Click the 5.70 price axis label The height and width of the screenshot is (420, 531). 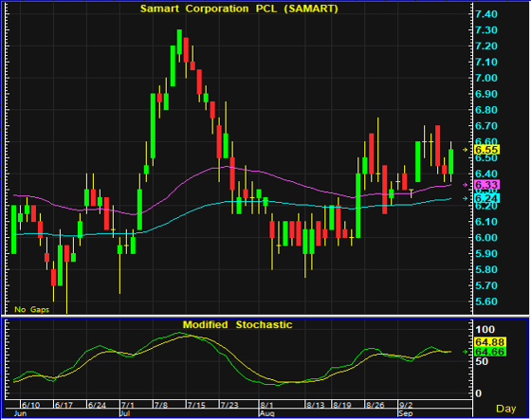pos(486,285)
